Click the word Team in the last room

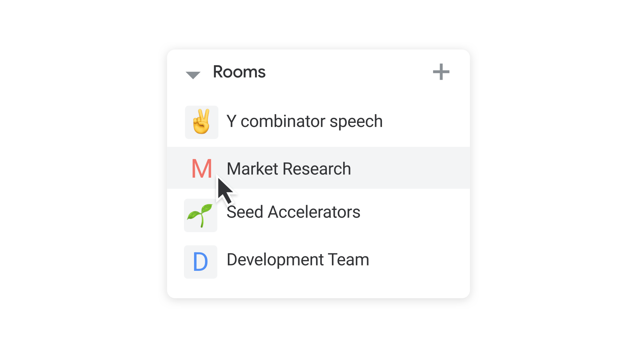pyautogui.click(x=349, y=260)
